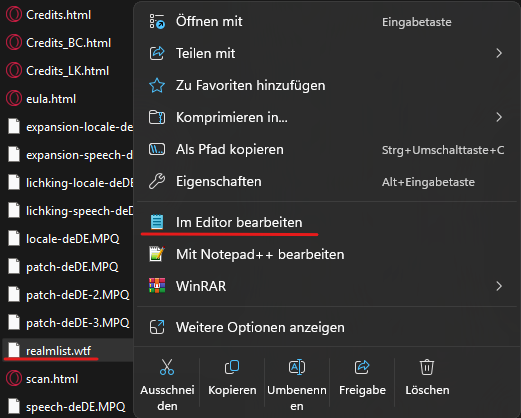Select the Credits_LK.html file name
This screenshot has height=418, width=521.
pyautogui.click(x=67, y=71)
